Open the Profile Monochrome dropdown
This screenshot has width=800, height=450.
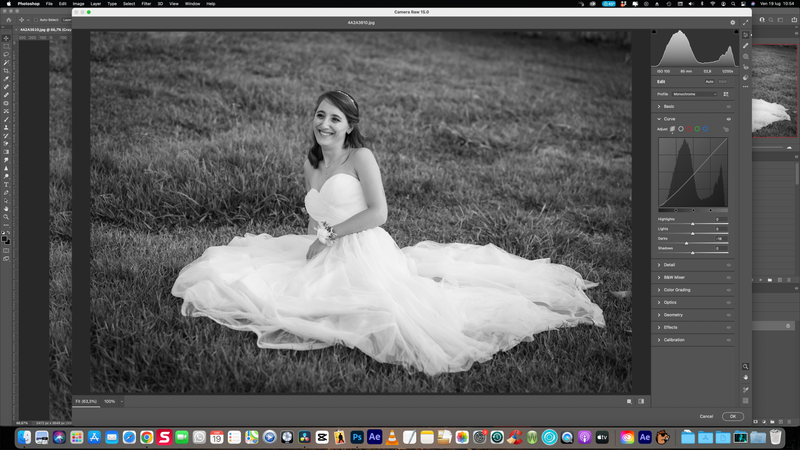click(x=695, y=94)
